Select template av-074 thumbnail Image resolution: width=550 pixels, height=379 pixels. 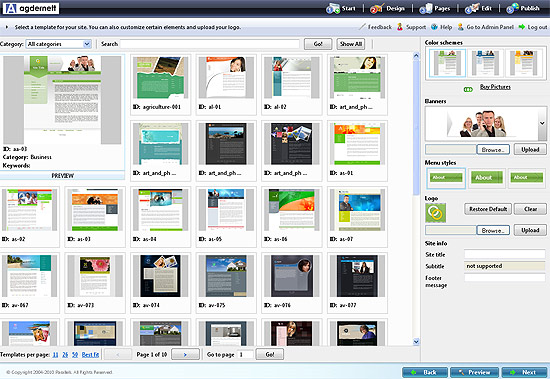pyautogui.click(x=161, y=276)
